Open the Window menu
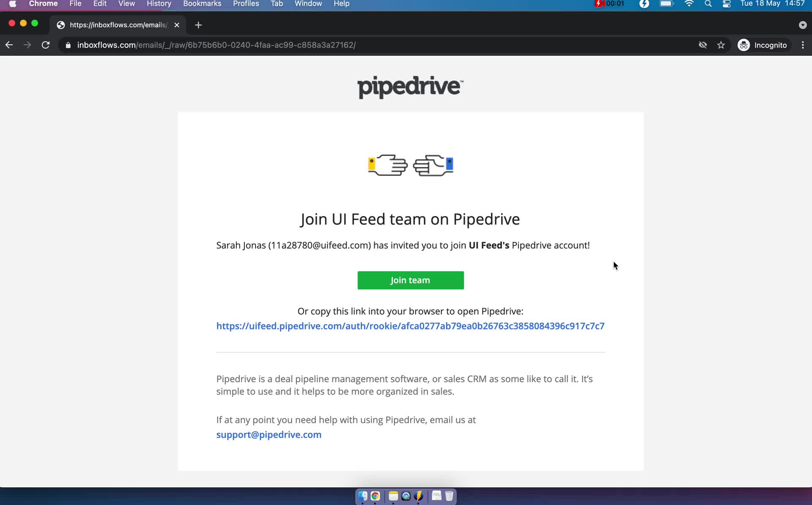812x505 pixels. (308, 4)
